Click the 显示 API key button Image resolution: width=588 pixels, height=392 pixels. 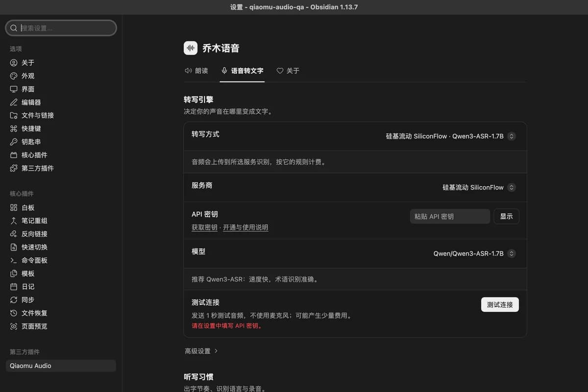[506, 216]
